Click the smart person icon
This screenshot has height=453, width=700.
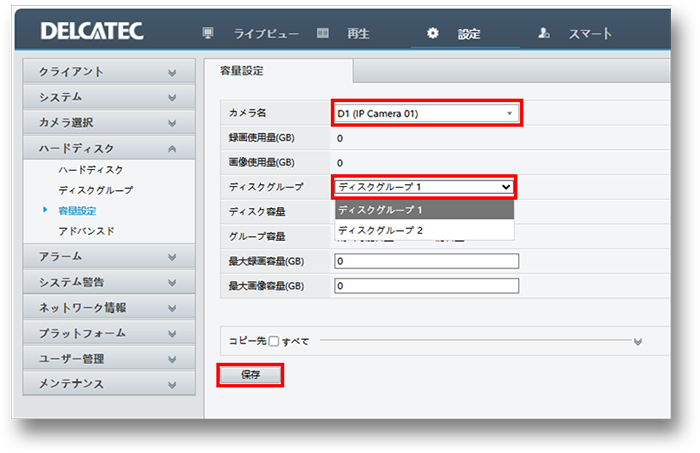pyautogui.click(x=544, y=33)
